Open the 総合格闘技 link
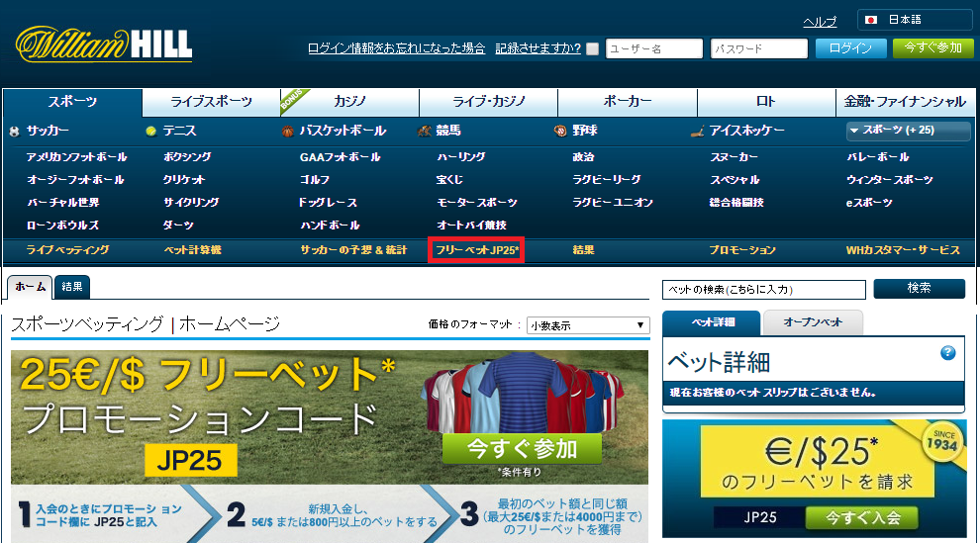This screenshot has height=543, width=980. pyautogui.click(x=736, y=202)
